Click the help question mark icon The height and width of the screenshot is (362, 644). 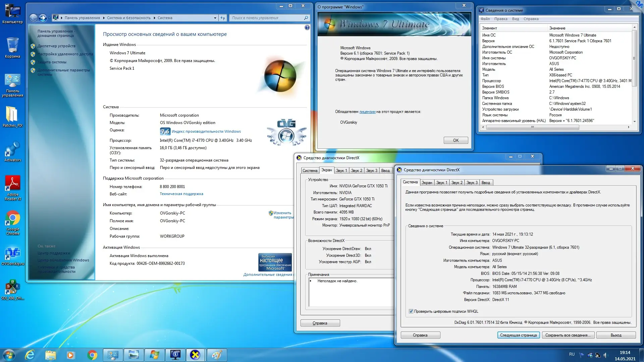coord(307,27)
